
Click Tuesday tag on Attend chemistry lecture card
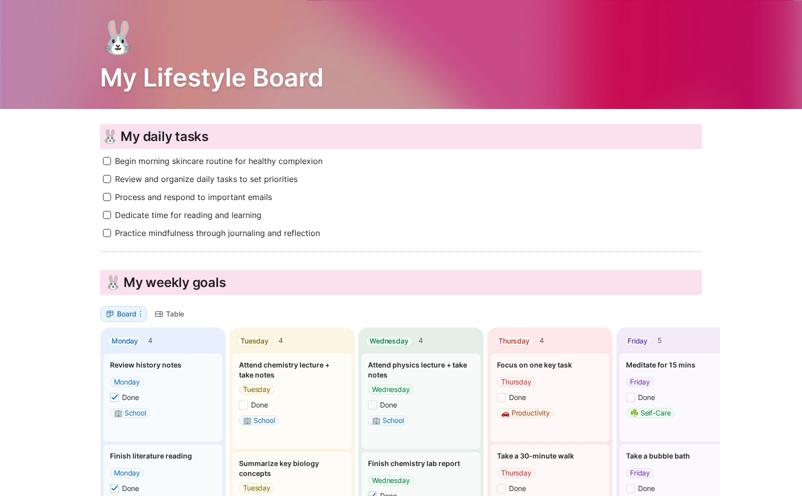(256, 390)
